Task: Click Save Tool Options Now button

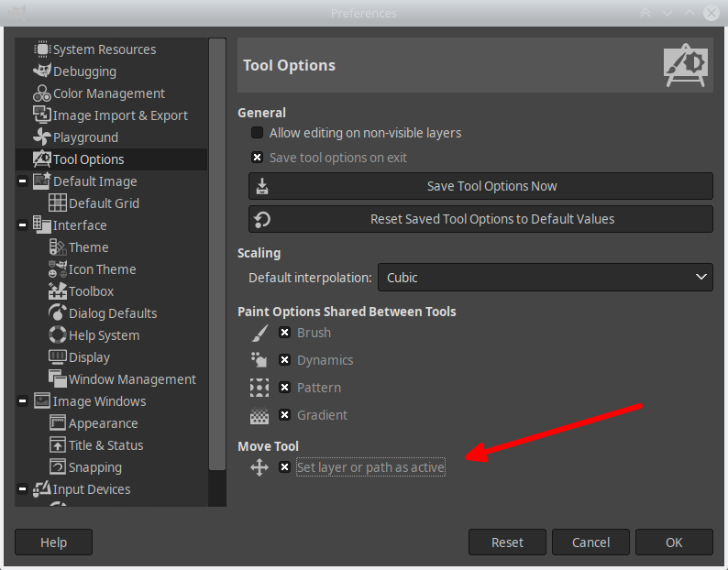Action: [480, 186]
